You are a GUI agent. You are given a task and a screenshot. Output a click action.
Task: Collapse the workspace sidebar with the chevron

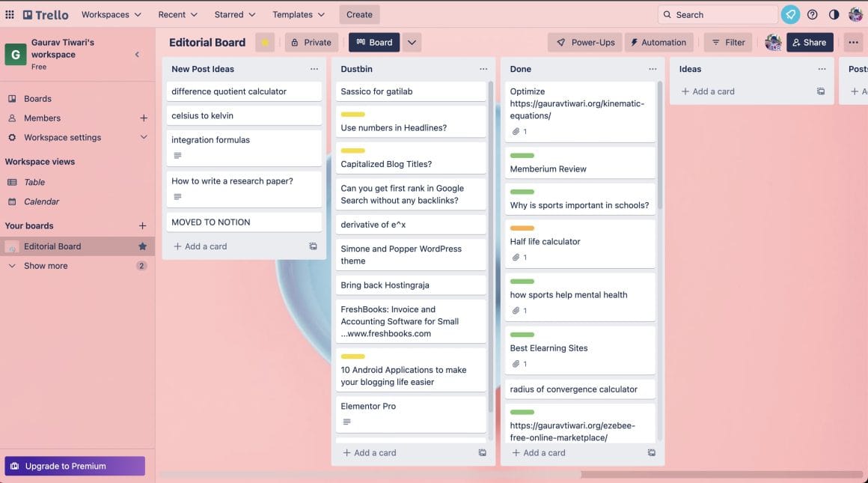(x=137, y=54)
